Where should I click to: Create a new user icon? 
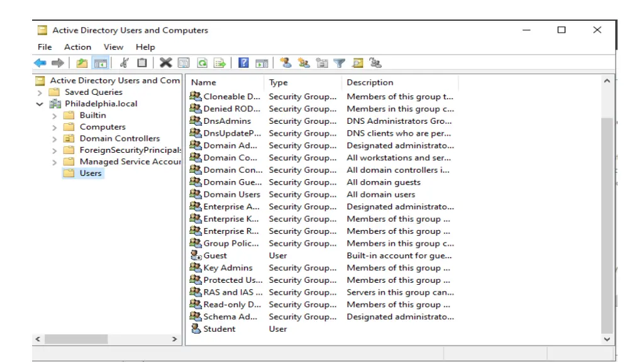286,63
